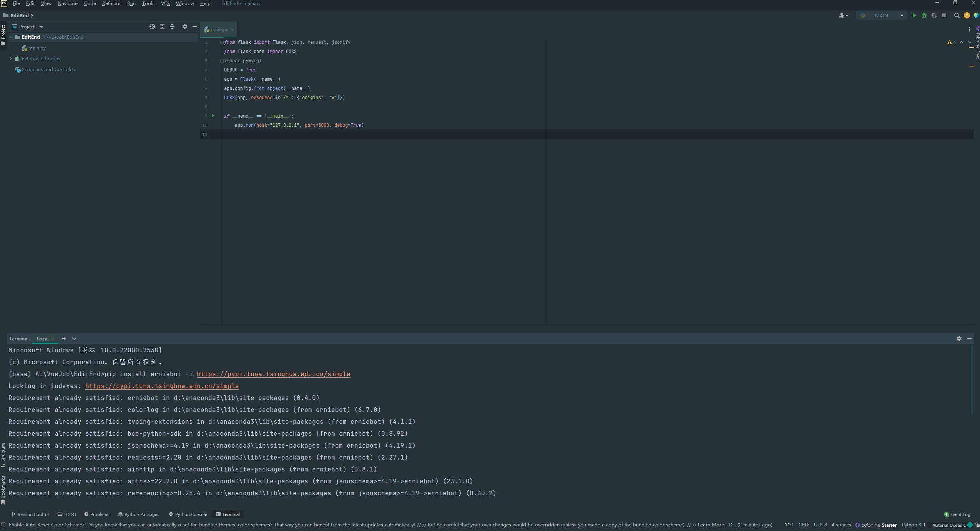Select Scratches and Consoles node
The image size is (980, 531).
pyautogui.click(x=48, y=70)
